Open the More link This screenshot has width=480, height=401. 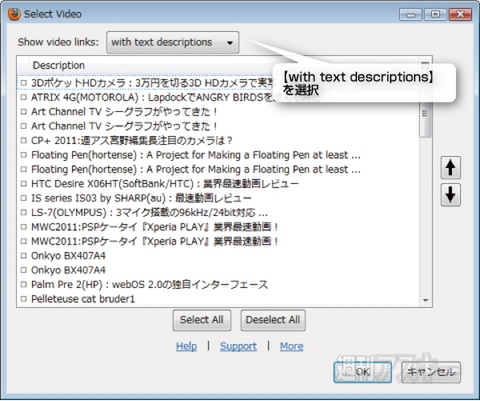[x=292, y=346]
